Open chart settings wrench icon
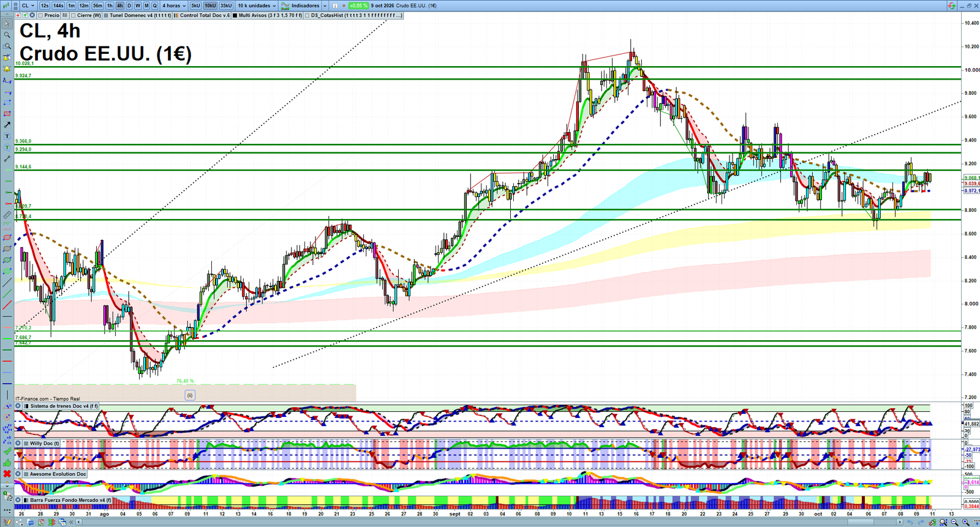The image size is (980, 527). coord(932,522)
